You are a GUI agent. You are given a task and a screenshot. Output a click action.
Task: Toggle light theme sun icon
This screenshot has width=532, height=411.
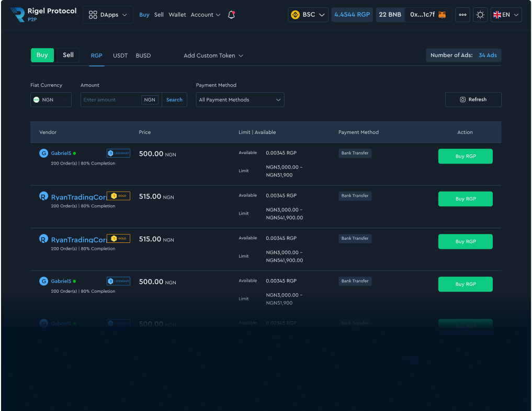[480, 15]
